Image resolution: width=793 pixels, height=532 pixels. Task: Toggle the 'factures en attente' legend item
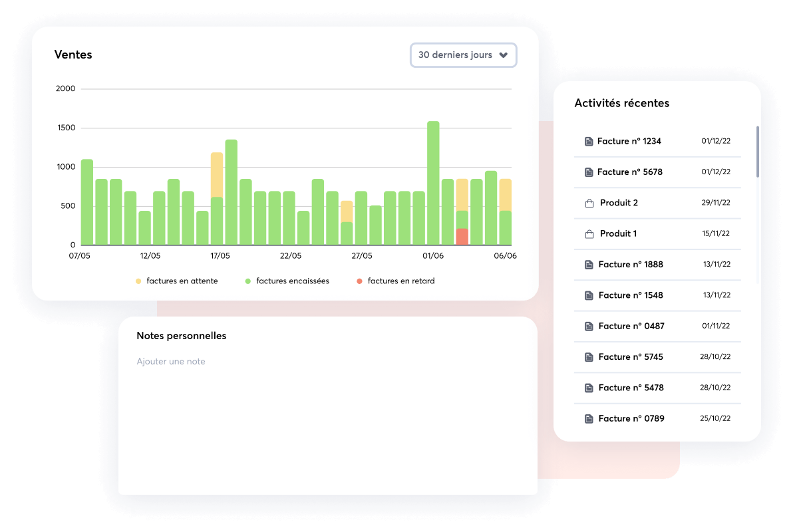[177, 281]
